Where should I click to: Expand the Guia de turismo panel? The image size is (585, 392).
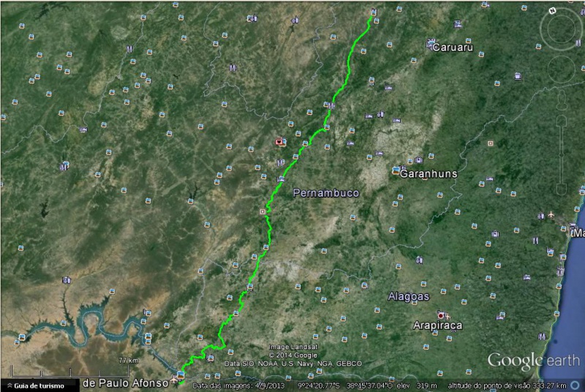click(36, 385)
